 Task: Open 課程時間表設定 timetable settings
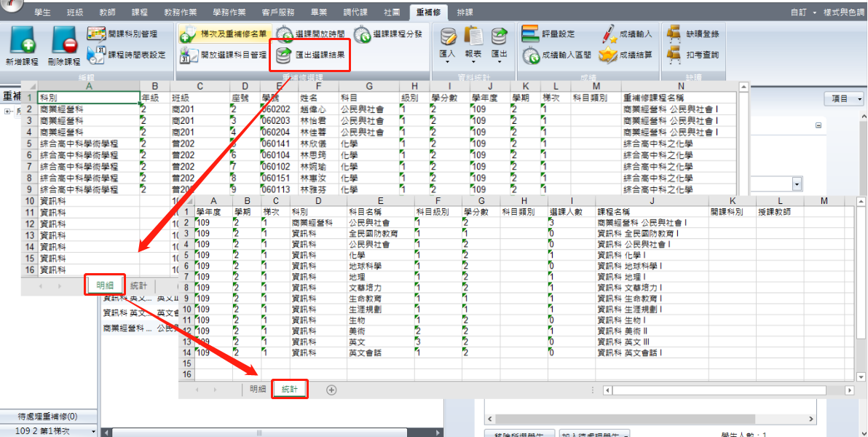pos(126,55)
